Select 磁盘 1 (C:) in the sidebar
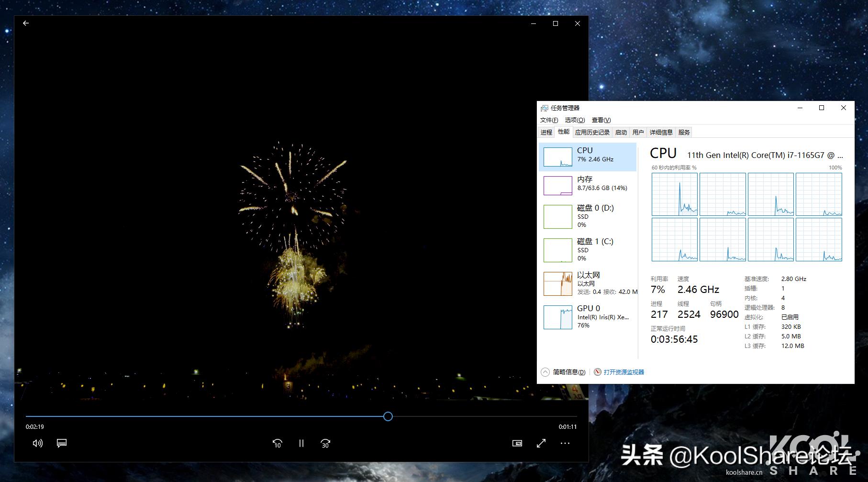This screenshot has width=868, height=482. [588, 250]
